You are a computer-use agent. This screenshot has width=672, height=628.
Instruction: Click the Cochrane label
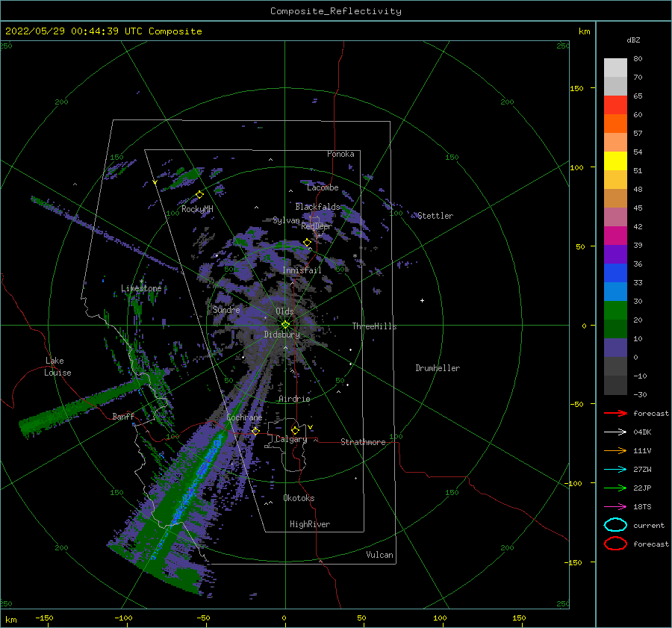(x=244, y=417)
